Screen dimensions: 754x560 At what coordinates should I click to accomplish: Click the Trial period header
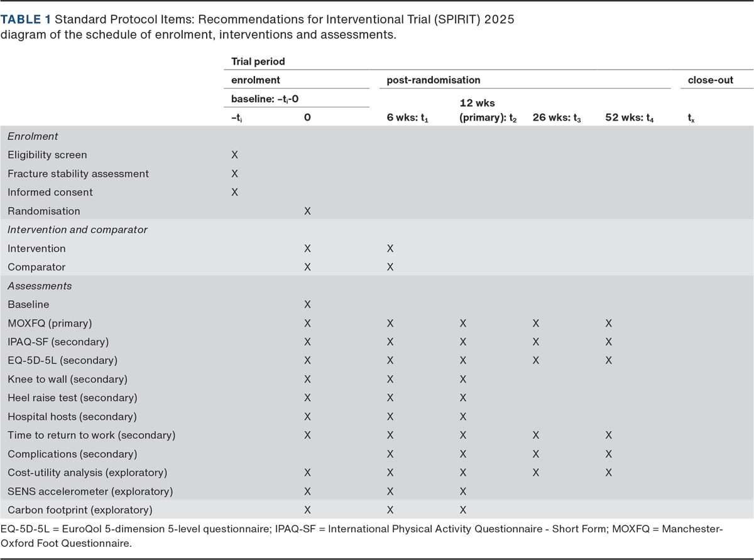258,62
